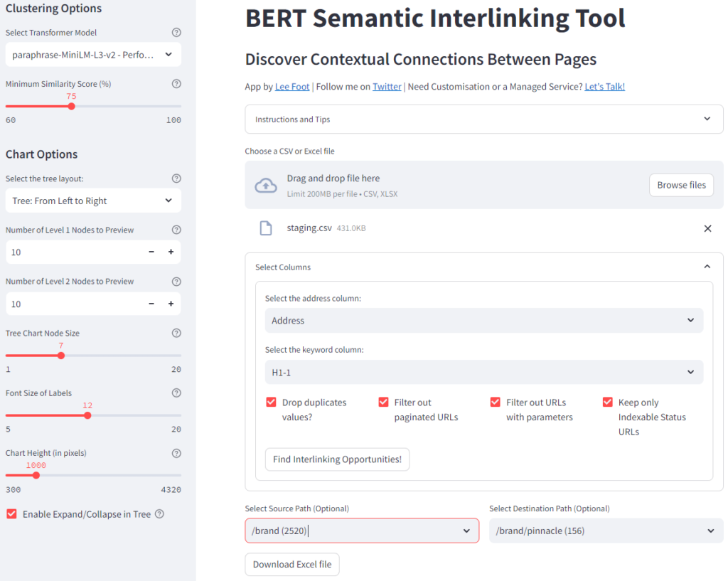The height and width of the screenshot is (581, 728).
Task: Uncheck Keep only Indexable Status URLs
Action: pyautogui.click(x=607, y=403)
